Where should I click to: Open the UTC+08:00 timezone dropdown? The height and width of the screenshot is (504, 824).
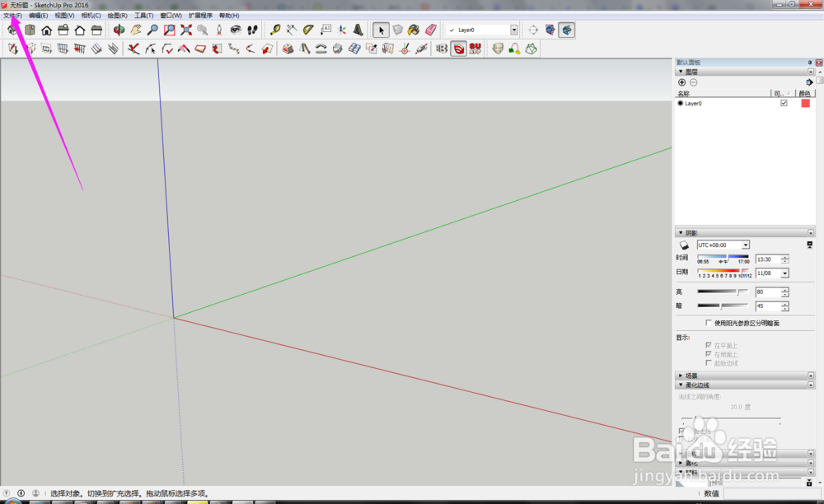click(x=745, y=245)
